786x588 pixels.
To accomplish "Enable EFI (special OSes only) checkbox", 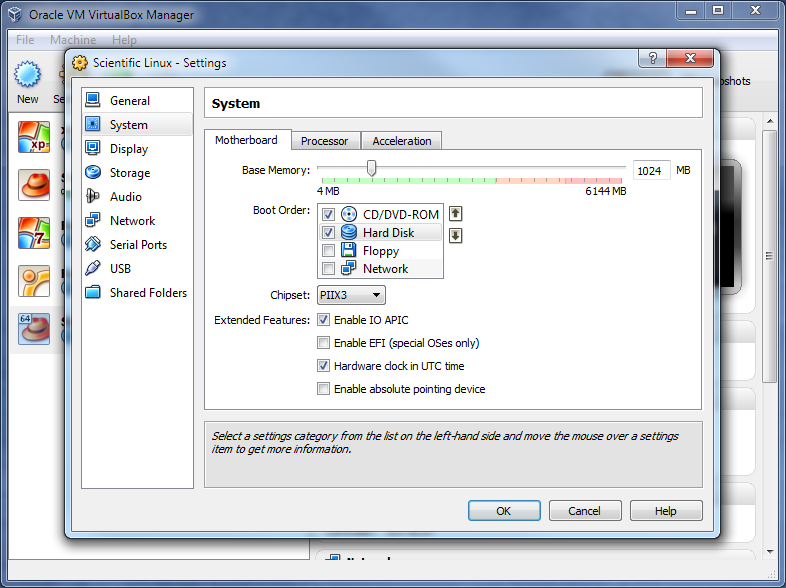I will tap(323, 343).
